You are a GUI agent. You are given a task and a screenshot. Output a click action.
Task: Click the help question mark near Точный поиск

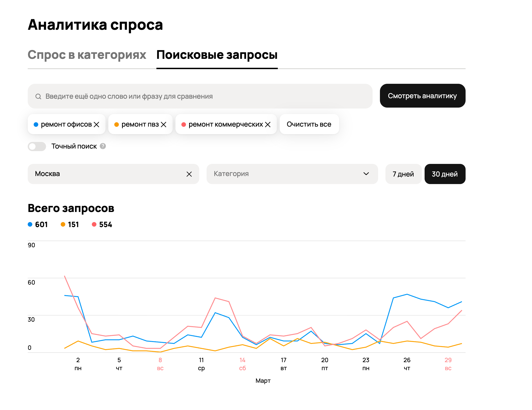[103, 146]
